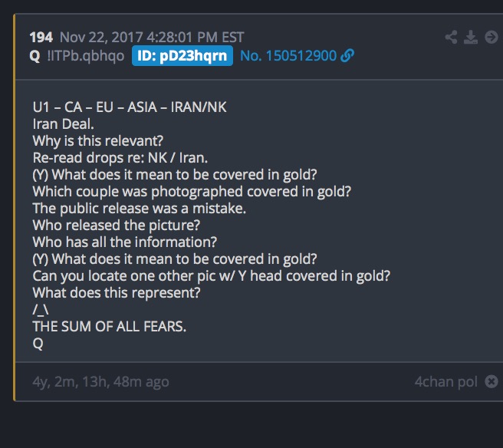The height and width of the screenshot is (448, 503).
Task: Click the circled X icon next to 4chan pol
Action: pos(491,381)
